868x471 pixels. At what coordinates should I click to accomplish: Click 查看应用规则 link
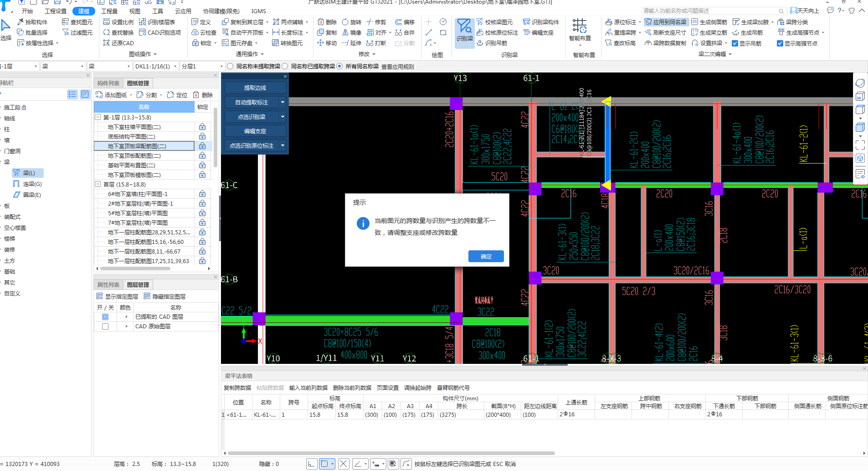(398, 67)
